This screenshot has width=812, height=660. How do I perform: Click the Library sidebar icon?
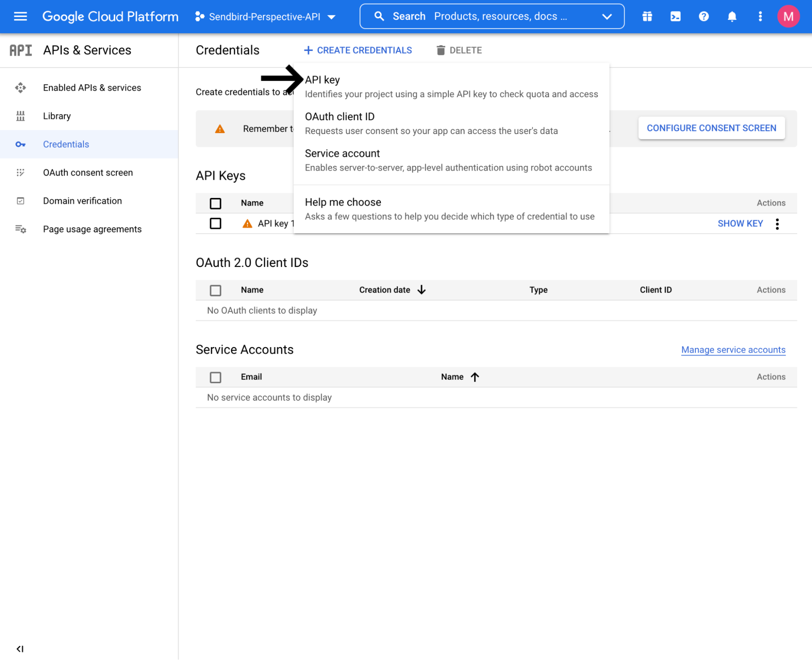[x=20, y=116]
